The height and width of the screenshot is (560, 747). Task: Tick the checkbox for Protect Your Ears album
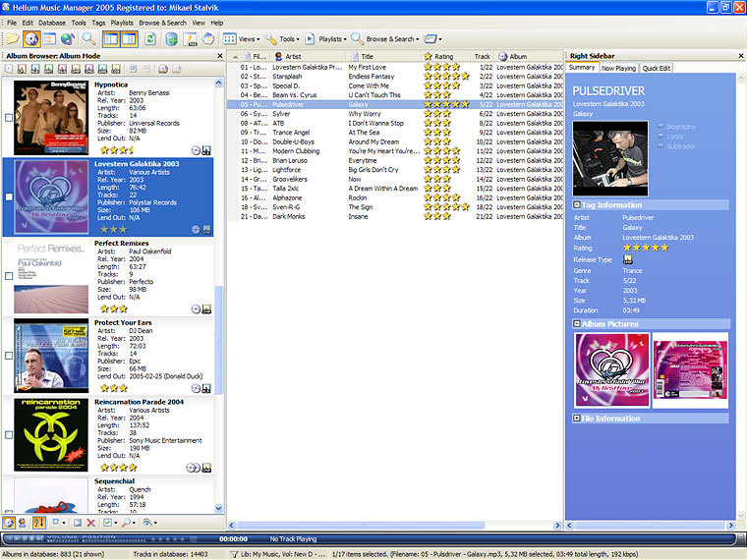point(9,356)
